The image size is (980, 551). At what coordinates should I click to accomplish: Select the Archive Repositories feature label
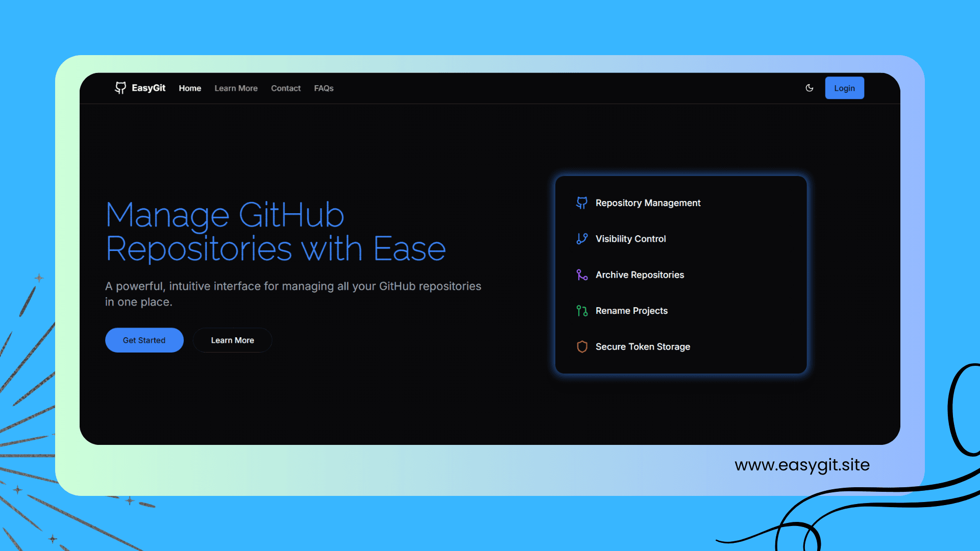(x=640, y=275)
